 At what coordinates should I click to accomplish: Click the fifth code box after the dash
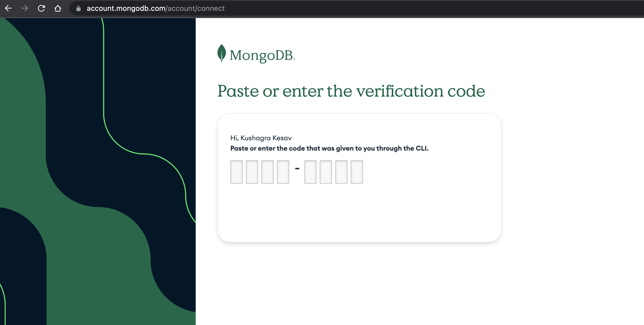[310, 172]
